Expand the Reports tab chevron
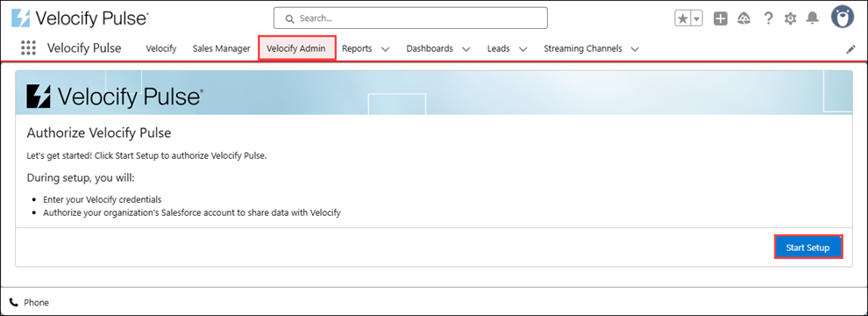The width and height of the screenshot is (868, 316). pyautogui.click(x=385, y=49)
